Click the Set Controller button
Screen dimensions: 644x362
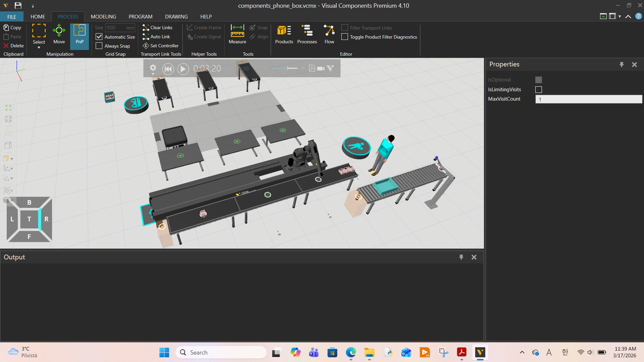tap(161, 46)
